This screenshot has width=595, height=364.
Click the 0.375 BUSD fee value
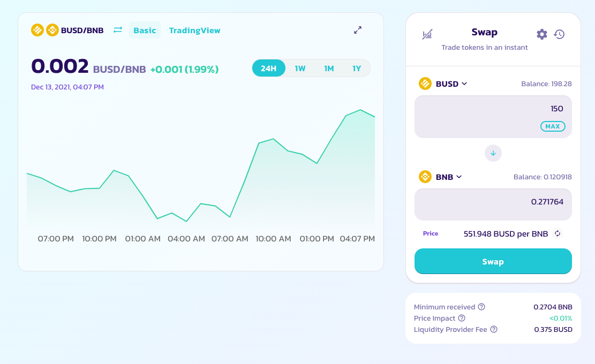(553, 330)
